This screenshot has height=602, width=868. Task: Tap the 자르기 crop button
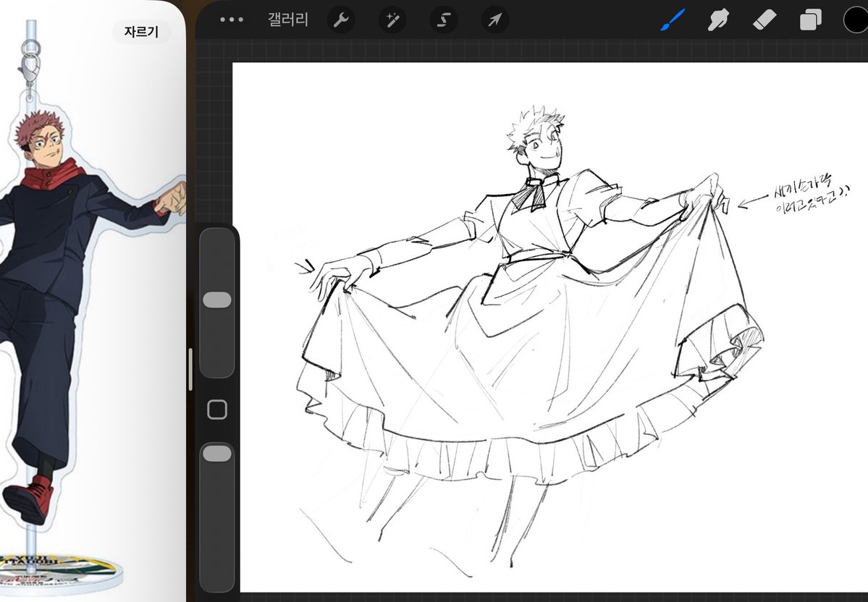click(141, 32)
